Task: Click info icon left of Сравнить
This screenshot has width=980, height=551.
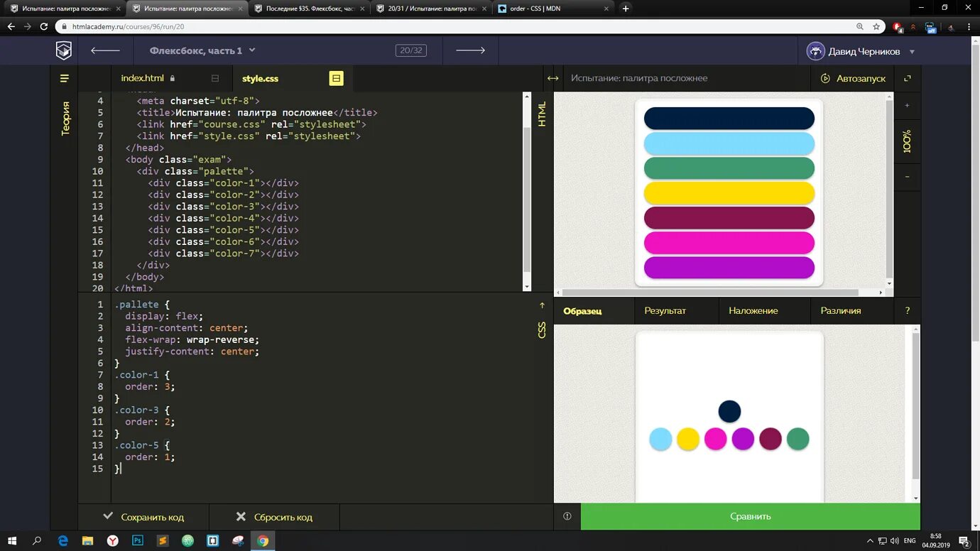Action: coord(567,516)
